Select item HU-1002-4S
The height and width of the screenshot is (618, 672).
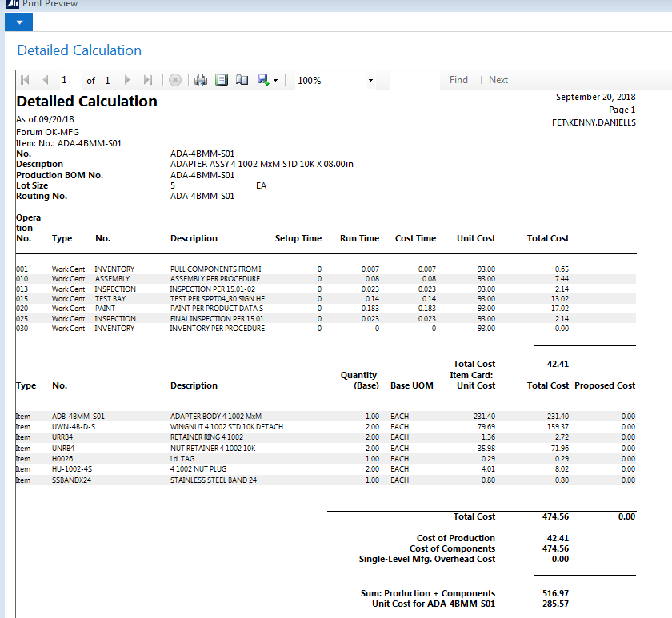click(x=72, y=469)
